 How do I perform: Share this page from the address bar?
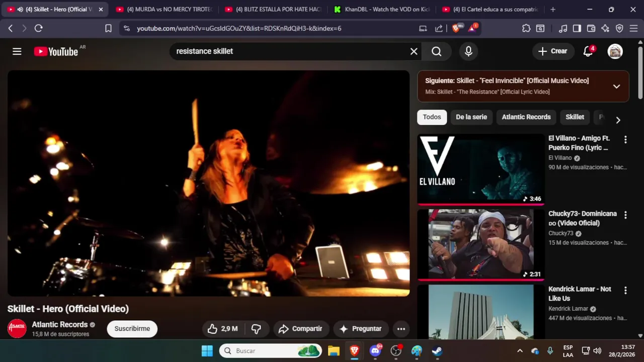pos(439,29)
